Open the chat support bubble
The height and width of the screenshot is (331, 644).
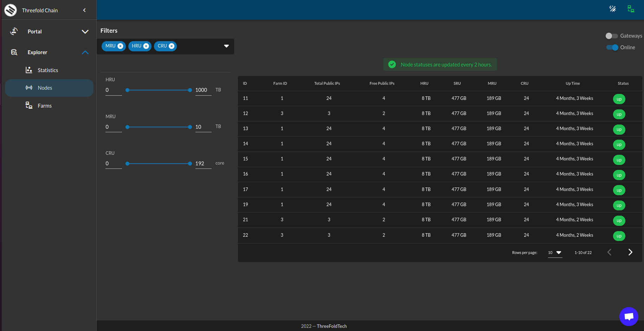(x=629, y=317)
